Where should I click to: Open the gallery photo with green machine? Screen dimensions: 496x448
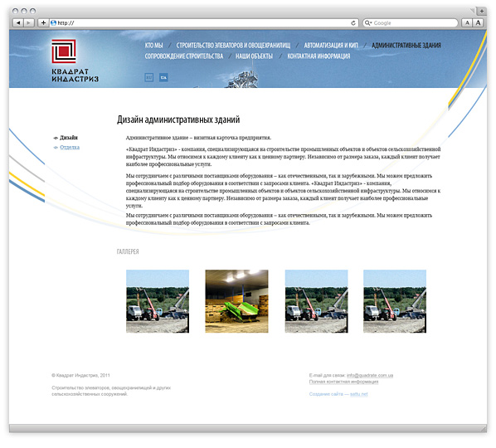[236, 301]
